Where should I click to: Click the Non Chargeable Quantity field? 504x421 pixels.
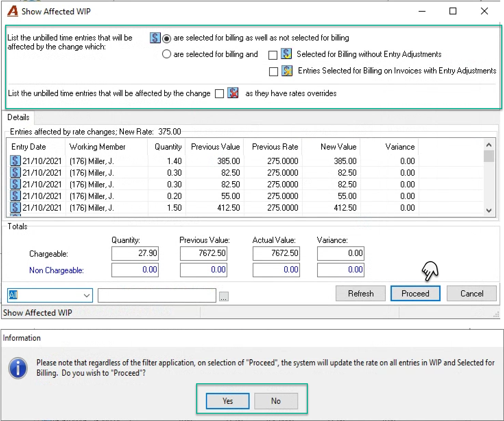(x=135, y=270)
